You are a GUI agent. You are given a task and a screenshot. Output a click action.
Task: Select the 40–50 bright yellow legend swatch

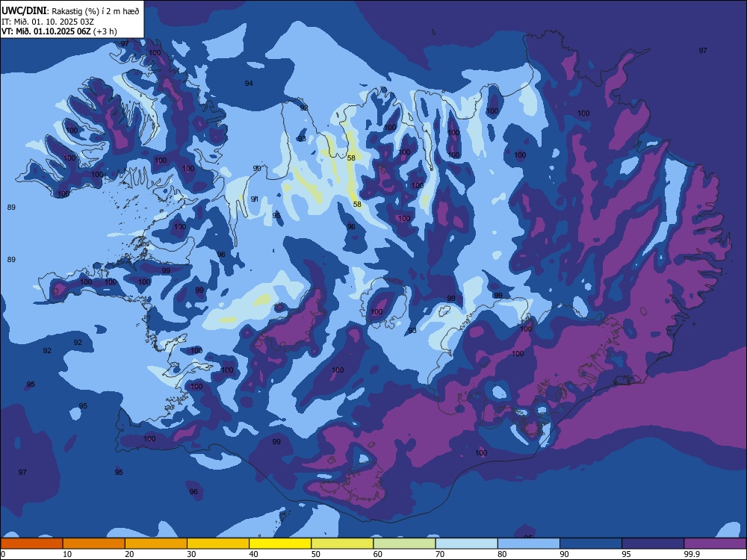coord(280,544)
